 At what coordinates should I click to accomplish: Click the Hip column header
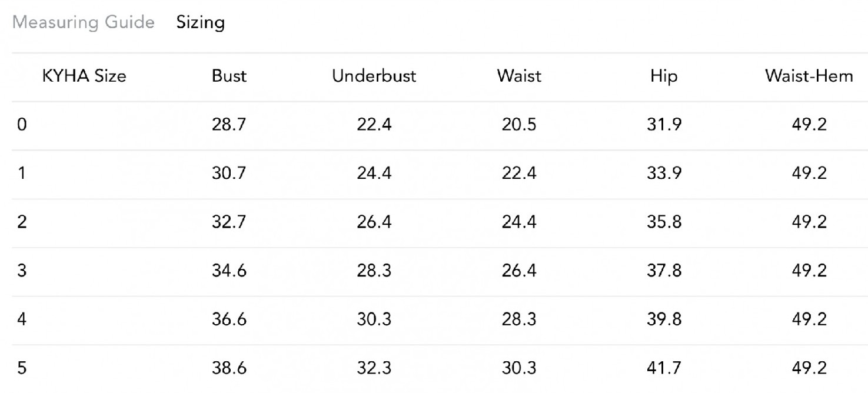664,75
